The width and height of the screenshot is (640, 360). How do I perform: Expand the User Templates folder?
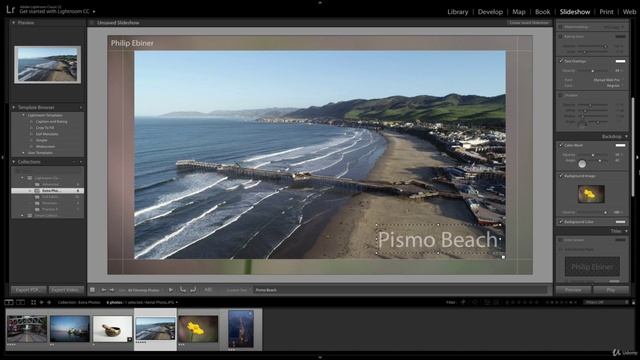(x=23, y=153)
